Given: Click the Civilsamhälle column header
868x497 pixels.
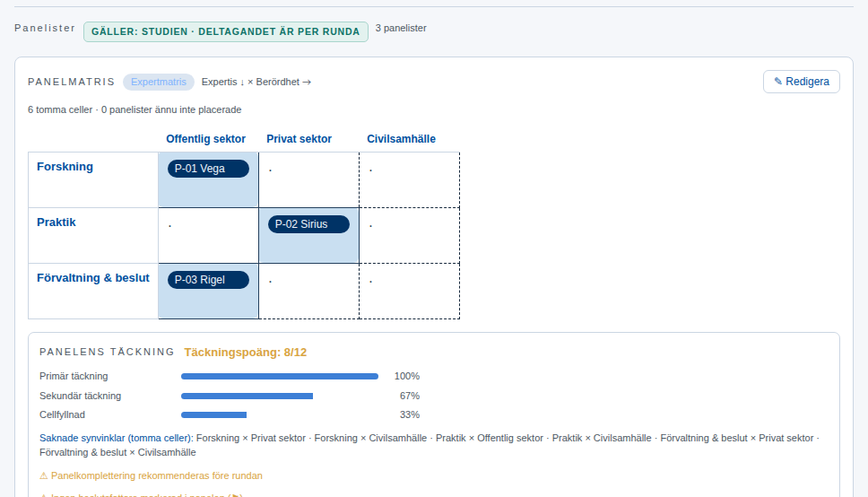Looking at the screenshot, I should point(402,139).
